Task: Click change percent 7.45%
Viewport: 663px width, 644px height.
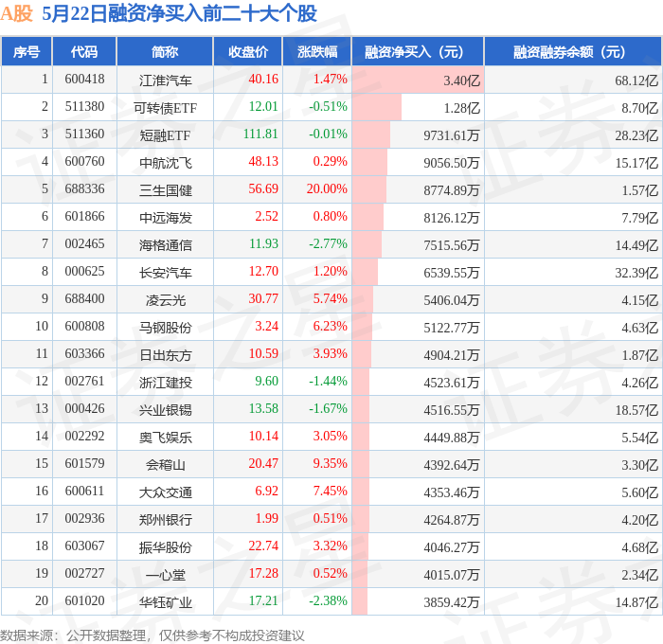Action: (x=330, y=492)
